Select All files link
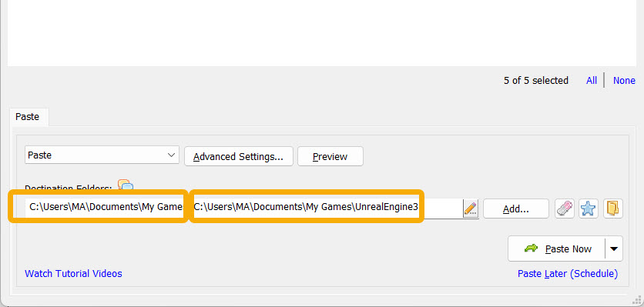 592,81
